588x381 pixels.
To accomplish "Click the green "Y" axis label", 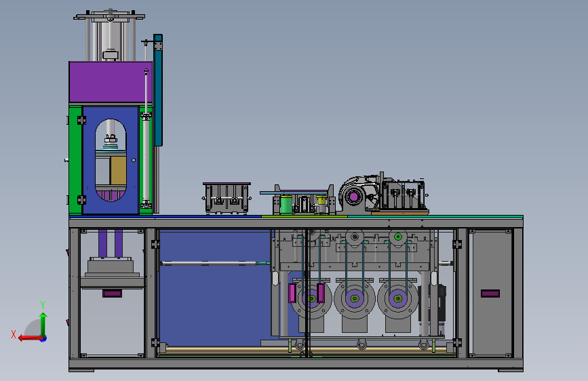I will 43,305.
